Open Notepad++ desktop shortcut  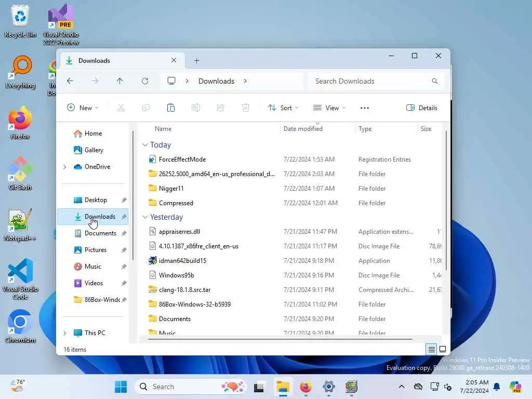click(x=20, y=224)
